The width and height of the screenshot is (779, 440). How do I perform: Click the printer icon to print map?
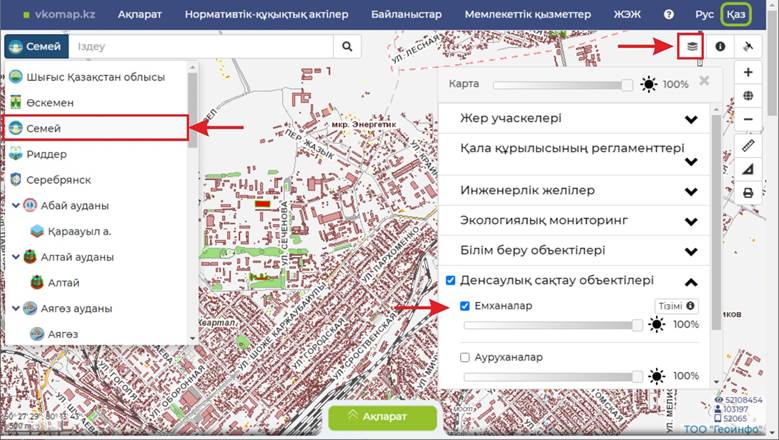click(748, 193)
